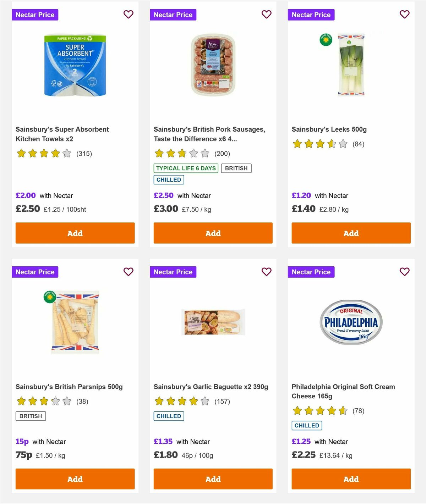The image size is (426, 504).
Task: Click the CHILLED tag on the Garlic Baguette
Action: coord(168,416)
